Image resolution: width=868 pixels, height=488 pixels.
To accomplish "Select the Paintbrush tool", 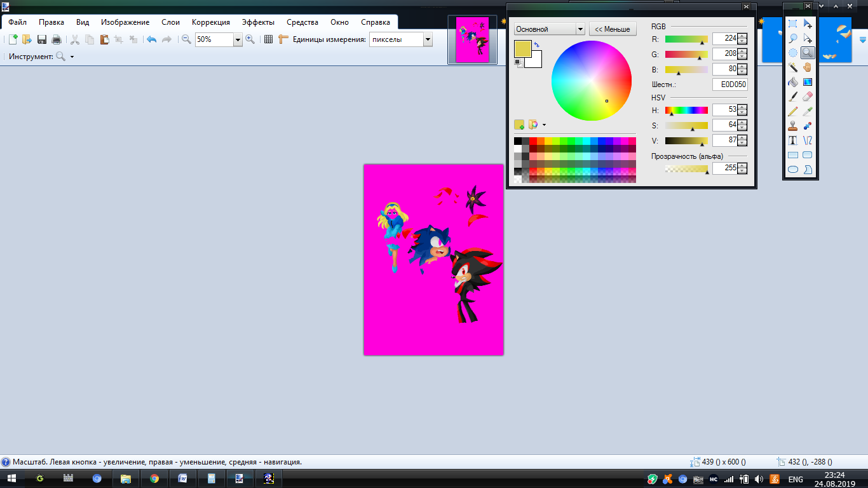I will point(793,97).
